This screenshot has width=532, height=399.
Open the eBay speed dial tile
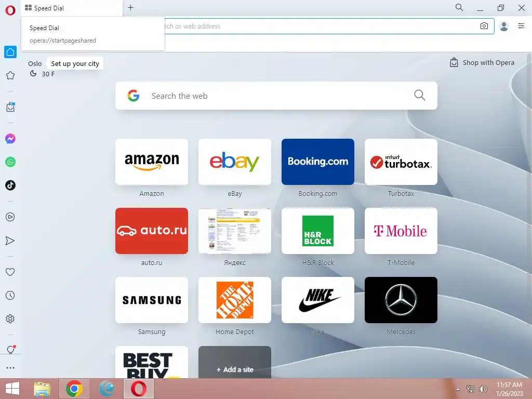click(235, 162)
